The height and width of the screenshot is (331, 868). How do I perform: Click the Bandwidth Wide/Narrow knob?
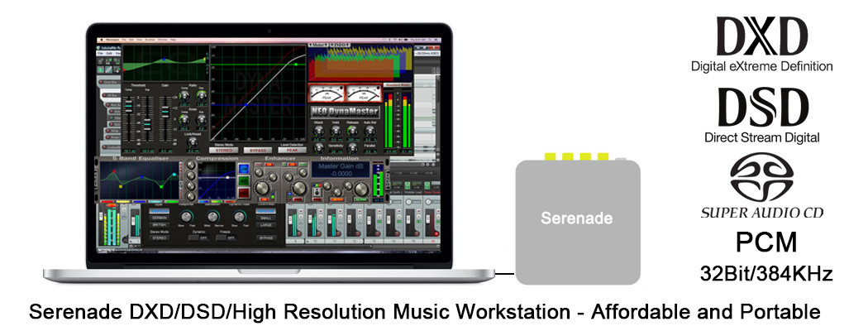(212, 217)
